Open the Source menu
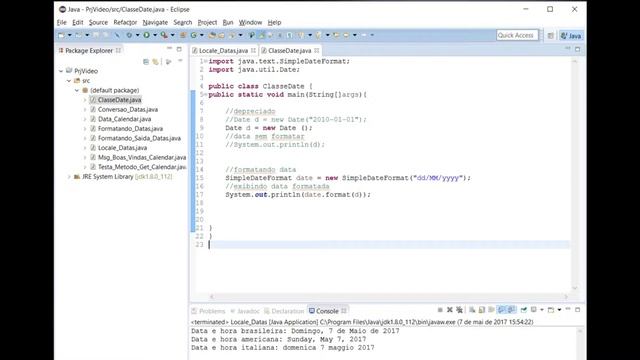Image resolution: width=640 pixels, height=360 pixels. point(98,22)
